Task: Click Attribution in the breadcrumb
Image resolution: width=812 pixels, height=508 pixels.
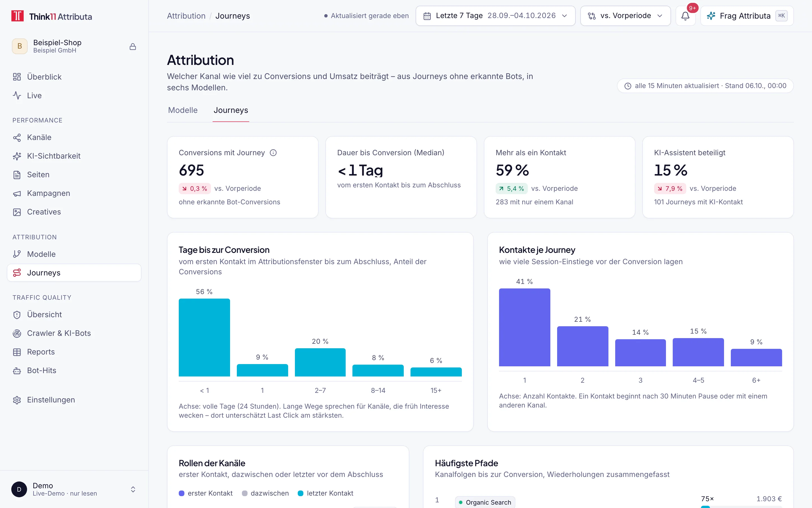Action: tap(186, 16)
